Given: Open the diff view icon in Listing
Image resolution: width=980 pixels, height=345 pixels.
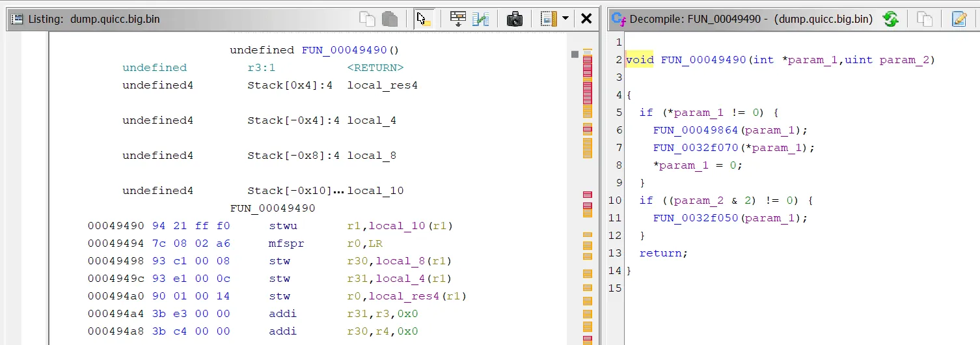Looking at the screenshot, I should pos(480,19).
